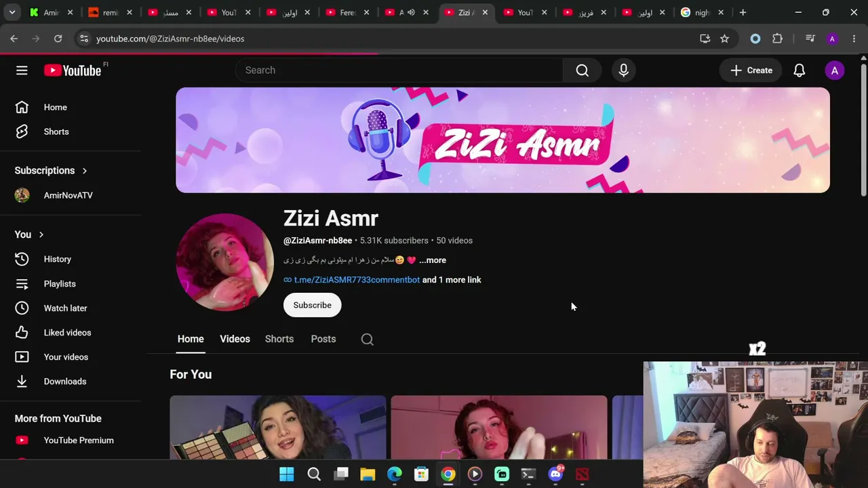Click the YouTube search input field
The width and height of the screenshot is (868, 488).
(x=399, y=70)
